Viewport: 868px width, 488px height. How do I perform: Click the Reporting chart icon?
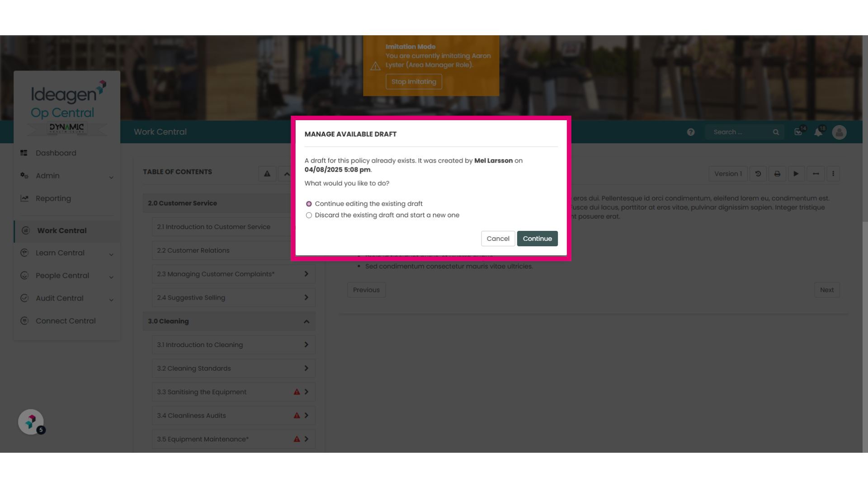24,198
